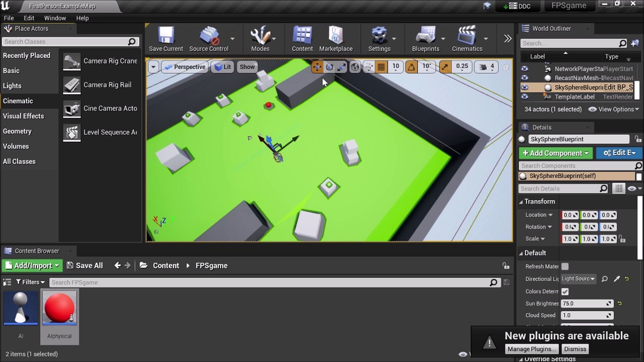Open the Edit menu

point(29,18)
